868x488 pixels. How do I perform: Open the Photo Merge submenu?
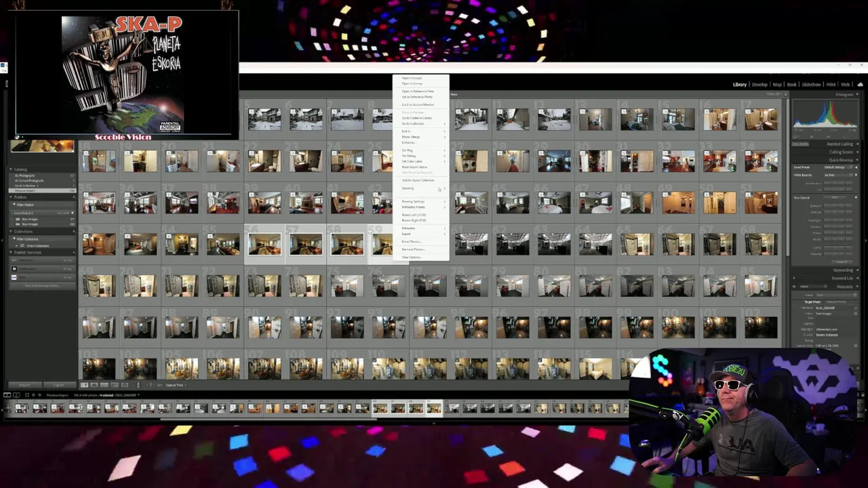tap(420, 137)
